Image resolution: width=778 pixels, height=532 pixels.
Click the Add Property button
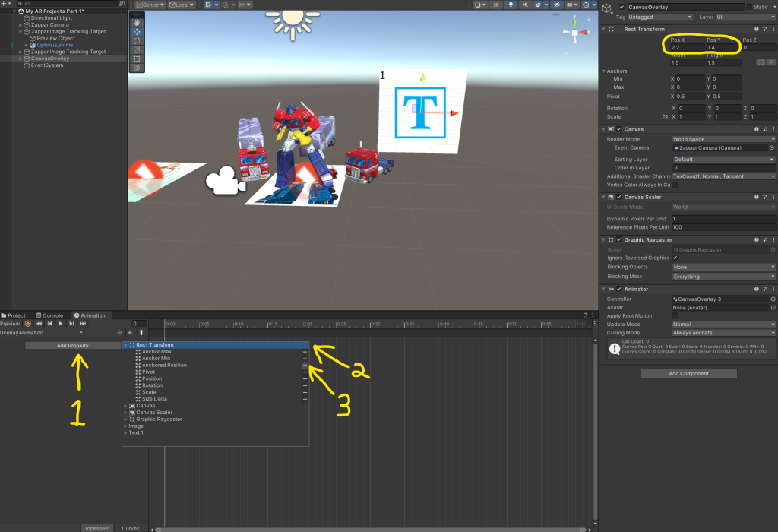pos(73,346)
